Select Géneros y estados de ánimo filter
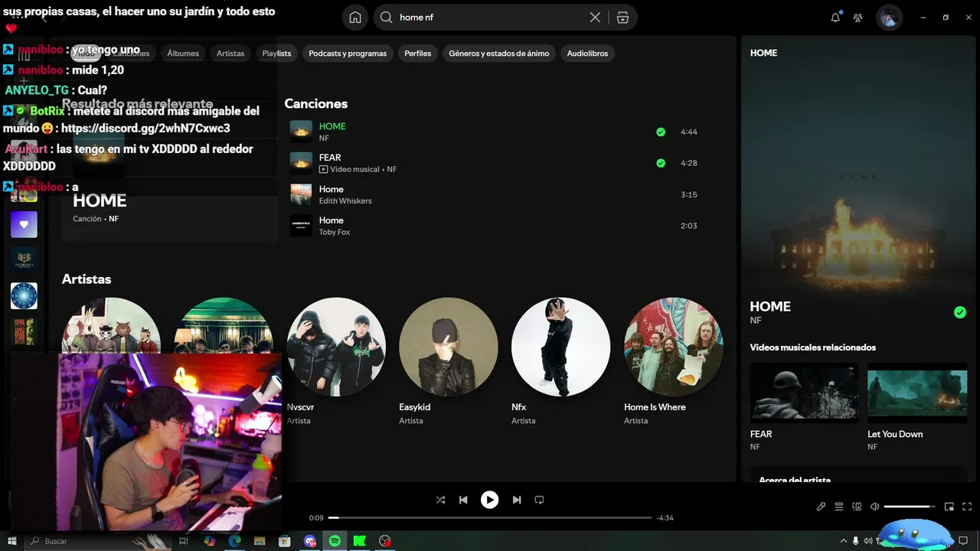 pyautogui.click(x=499, y=54)
